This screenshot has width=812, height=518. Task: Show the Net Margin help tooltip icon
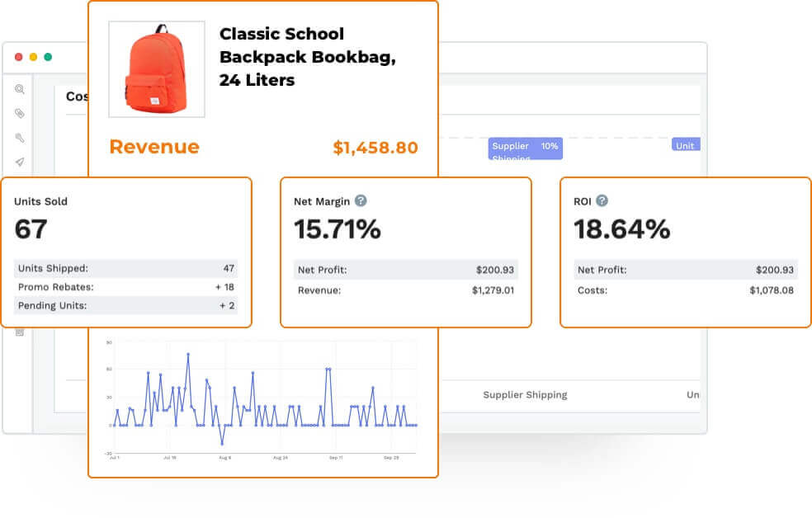(361, 200)
